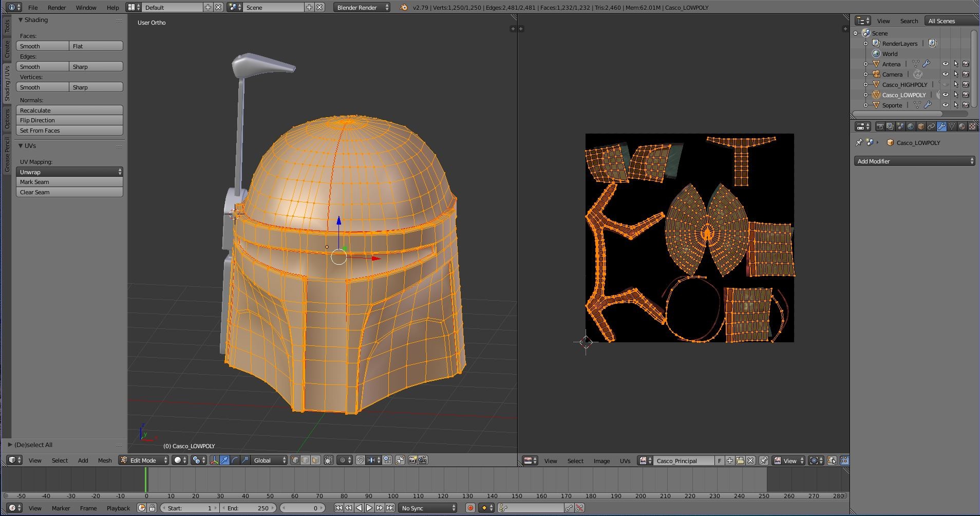Show hidden Casco_HIGHPOLY via eye toggle

pos(945,84)
